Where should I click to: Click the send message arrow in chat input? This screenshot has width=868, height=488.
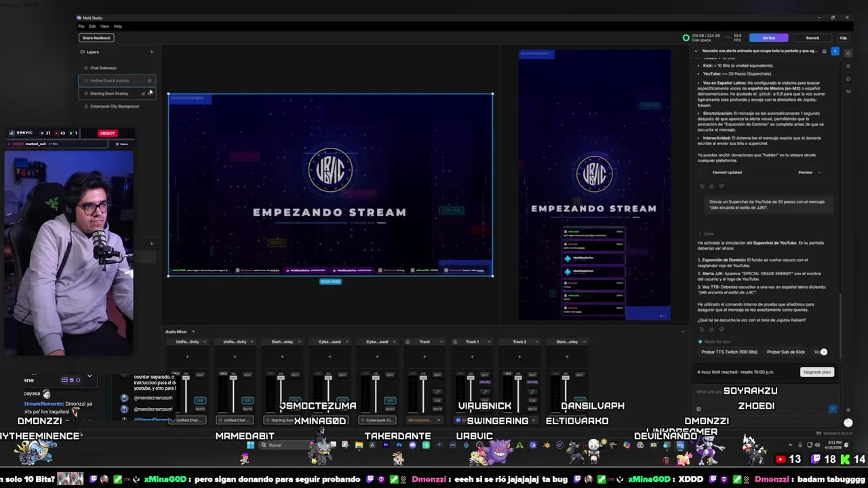tap(833, 409)
